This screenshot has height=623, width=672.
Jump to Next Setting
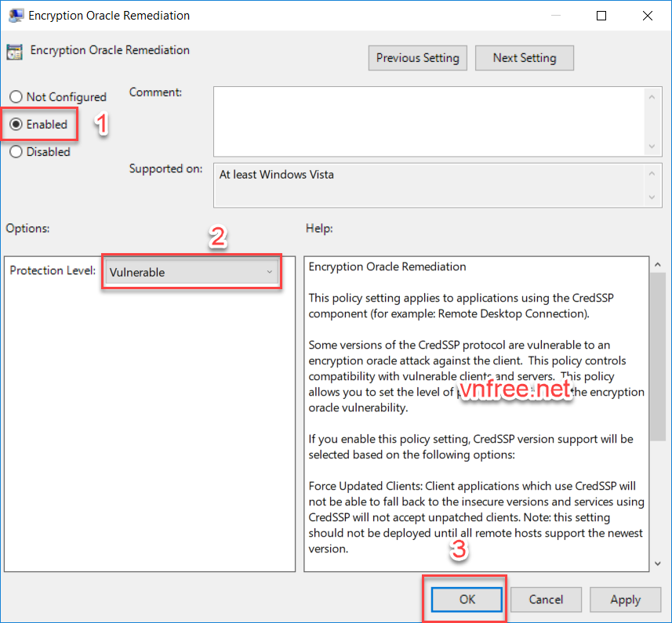click(x=524, y=58)
